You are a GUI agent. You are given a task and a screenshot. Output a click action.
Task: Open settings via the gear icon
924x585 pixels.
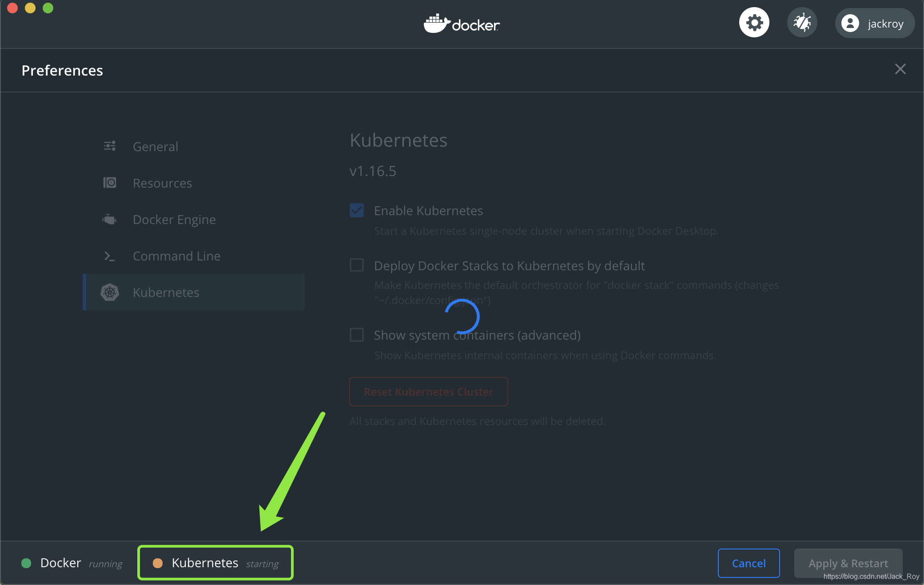[x=754, y=23]
